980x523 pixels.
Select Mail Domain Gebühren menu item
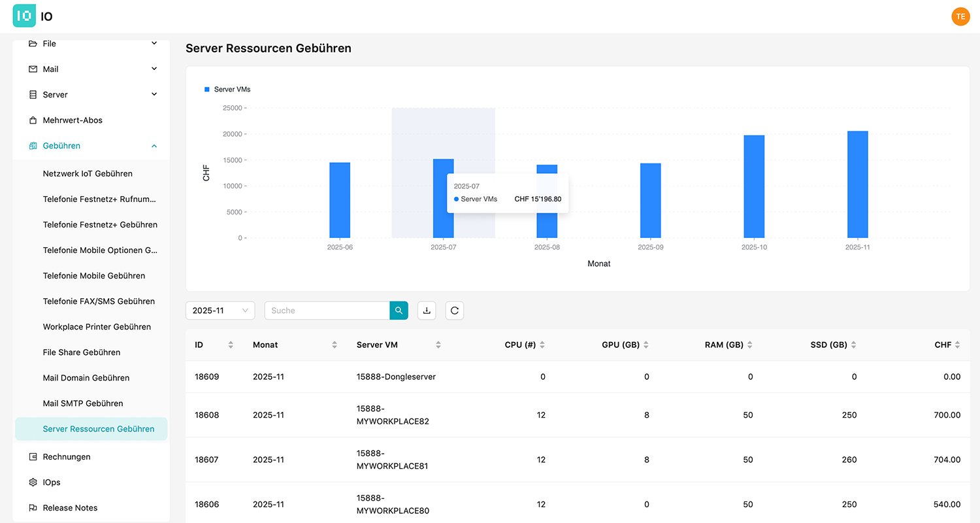[86, 378]
